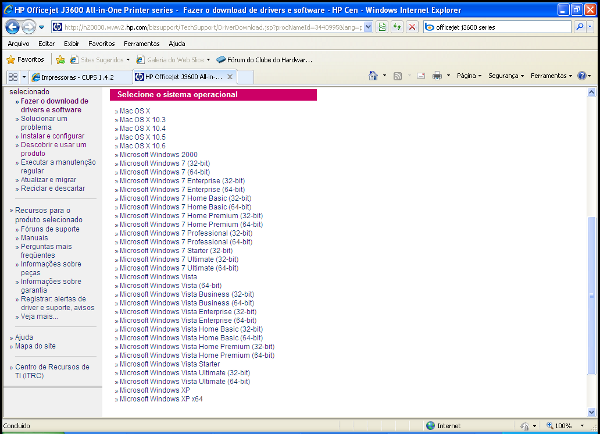
Task: Click the blank new tab button
Action: pyautogui.click(x=245, y=77)
